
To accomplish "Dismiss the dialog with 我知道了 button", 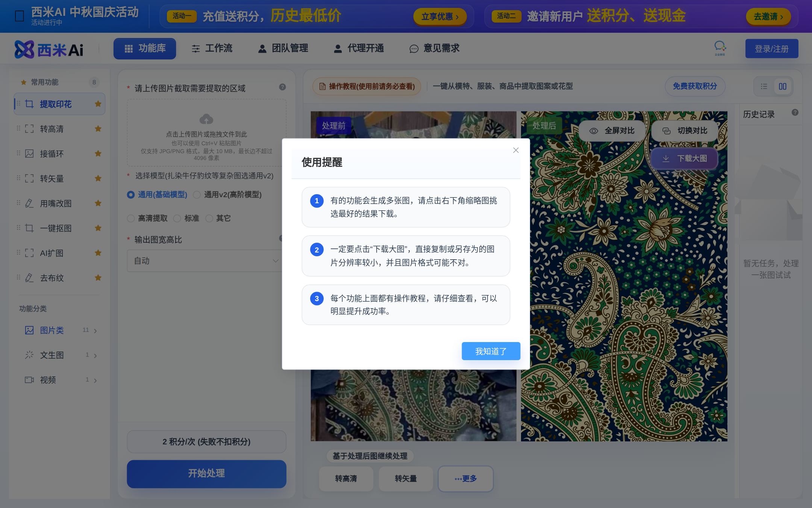I will 491,351.
